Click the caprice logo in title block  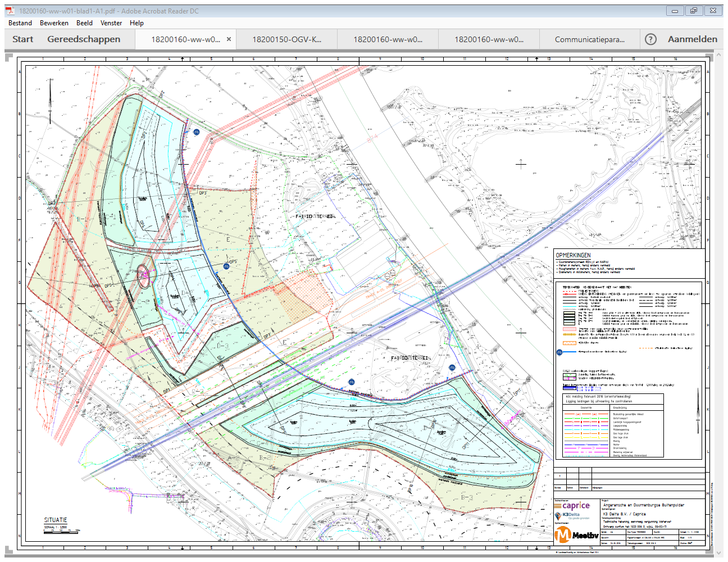coord(572,506)
